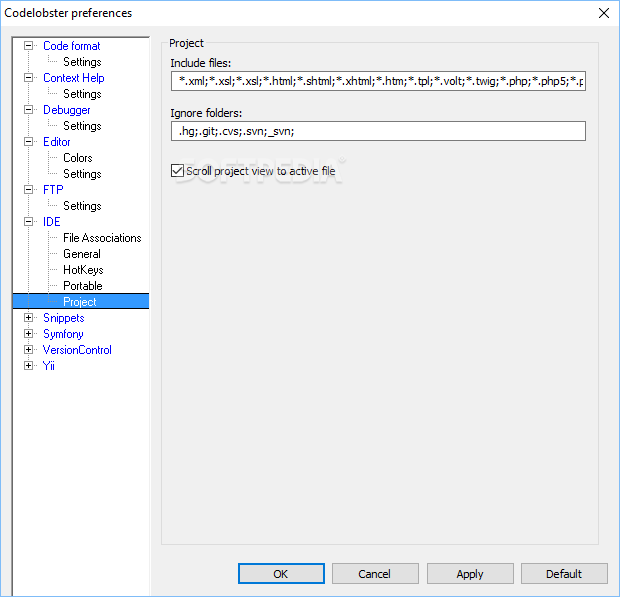
Task: Open HotKeys page
Action: point(83,270)
